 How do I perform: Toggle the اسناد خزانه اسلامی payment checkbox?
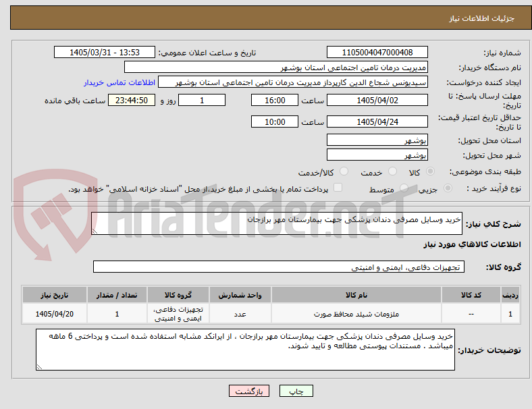338,188
